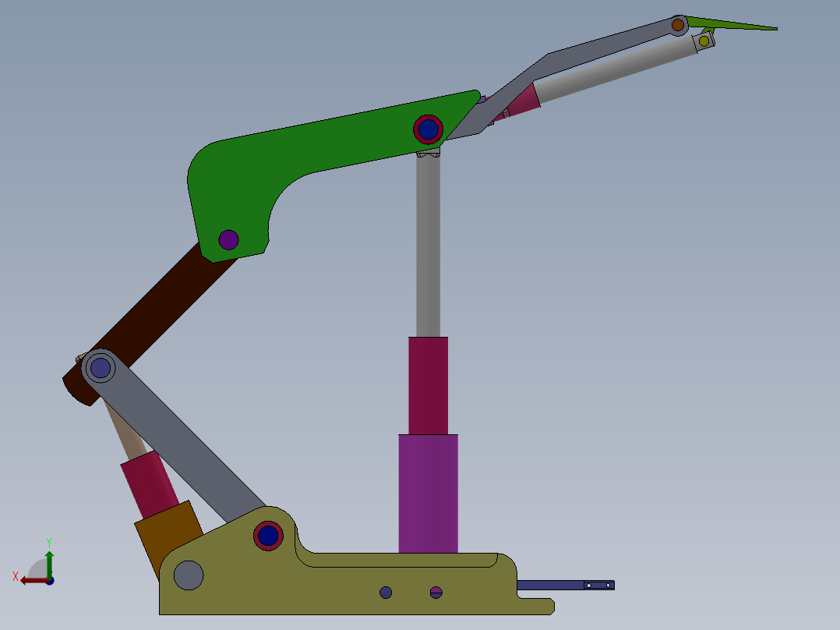Screen dimensions: 840x630
Task: Click the blue pivot pin on olive base
Action: [x=268, y=536]
